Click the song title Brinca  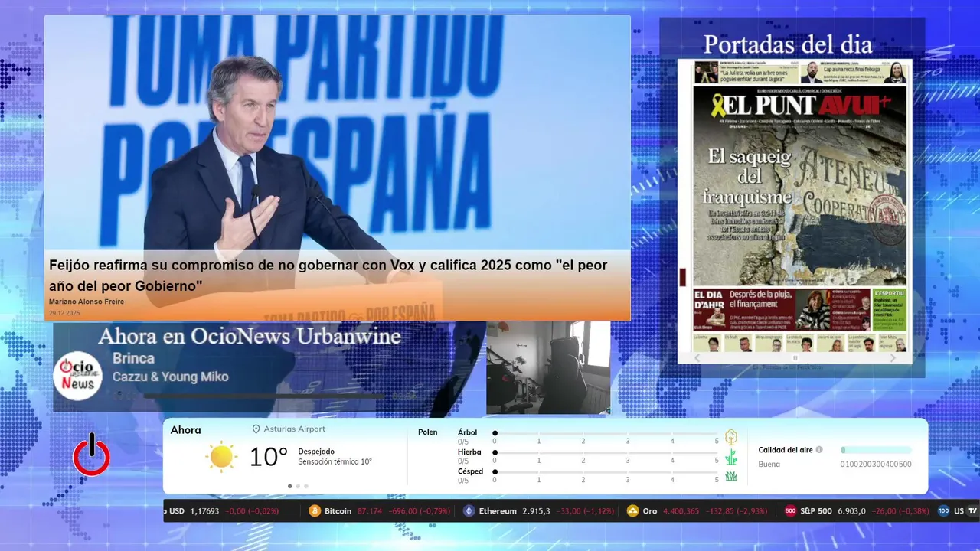point(133,358)
